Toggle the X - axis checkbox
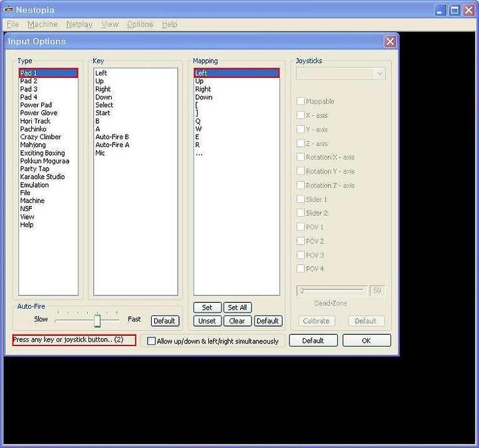Screen dimensions: 479x448 [301, 115]
